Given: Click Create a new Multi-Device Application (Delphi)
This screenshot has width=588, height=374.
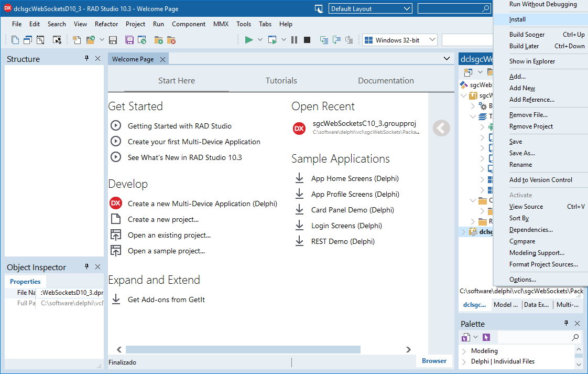Looking at the screenshot, I should [x=202, y=204].
